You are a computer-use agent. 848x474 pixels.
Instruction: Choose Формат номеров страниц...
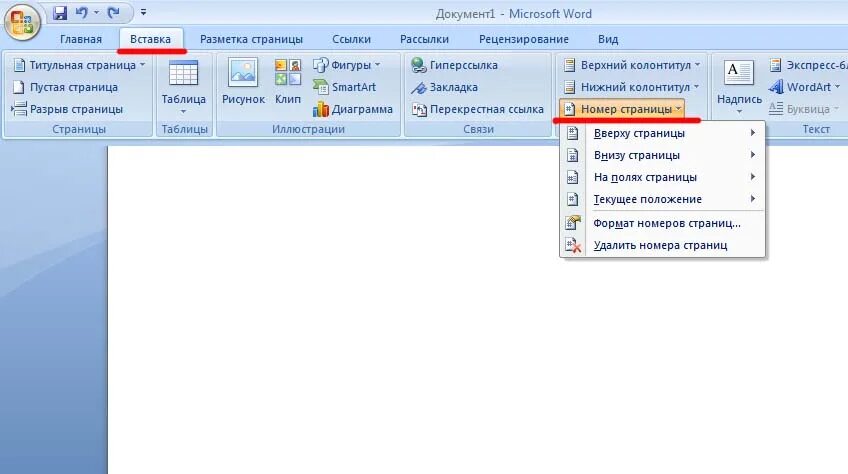tap(662, 223)
